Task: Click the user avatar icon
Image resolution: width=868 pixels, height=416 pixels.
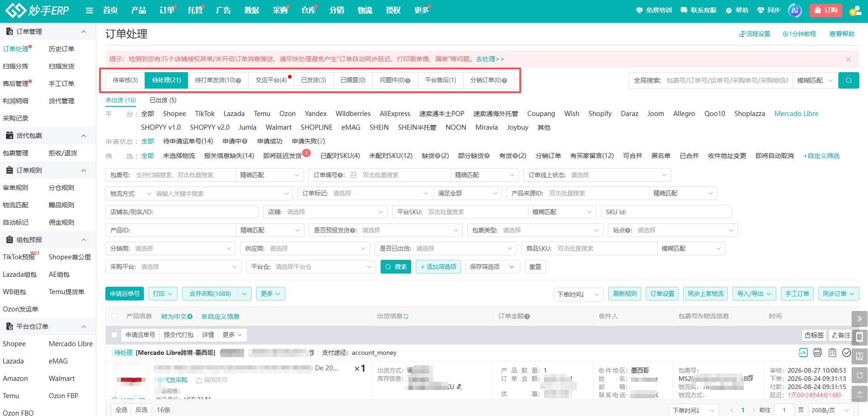Action: tap(855, 11)
